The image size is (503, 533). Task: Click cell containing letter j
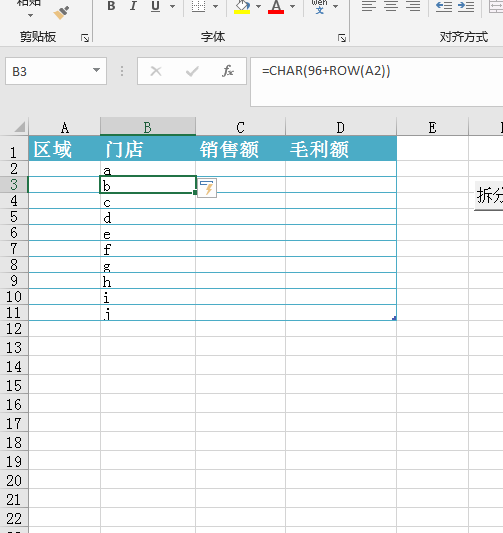click(x=148, y=312)
